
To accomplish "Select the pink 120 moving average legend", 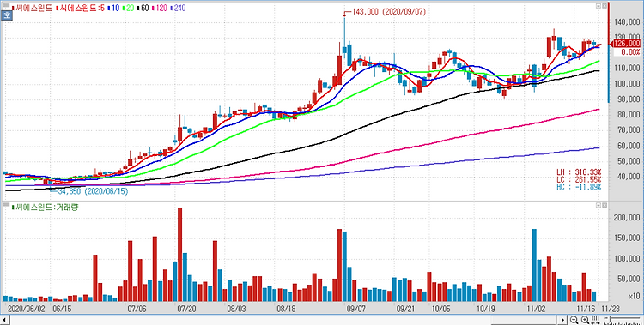I will click(x=160, y=8).
